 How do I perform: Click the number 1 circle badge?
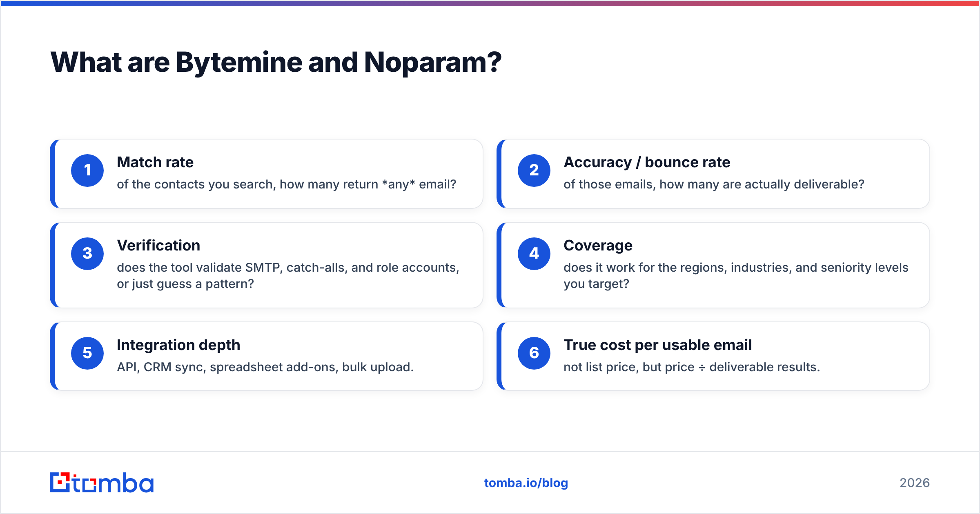point(87,171)
